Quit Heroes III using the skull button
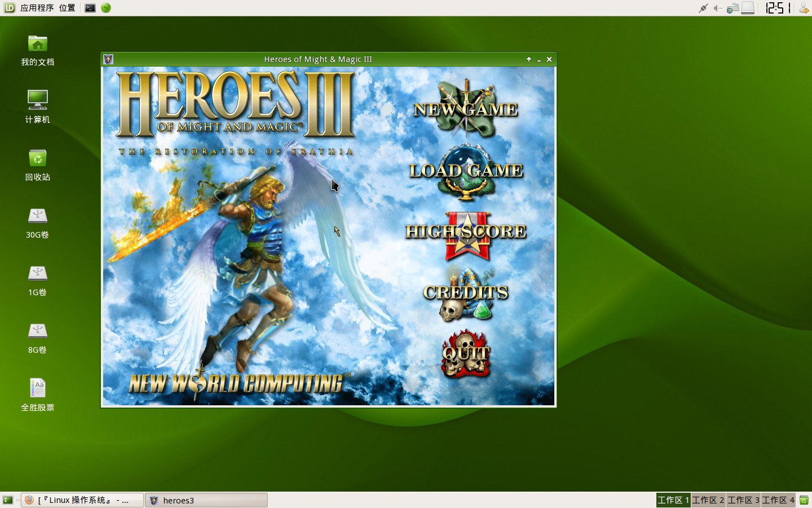The width and height of the screenshot is (812, 508). (466, 353)
